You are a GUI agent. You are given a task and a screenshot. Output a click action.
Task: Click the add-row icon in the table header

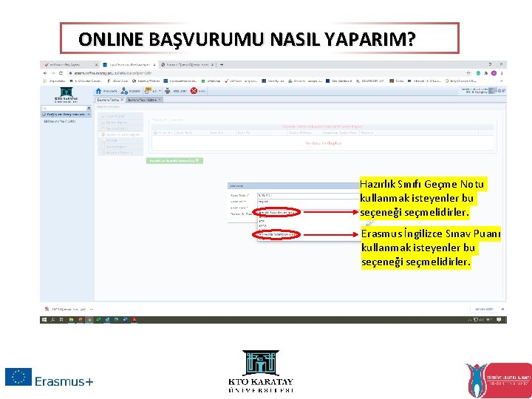pyautogui.click(x=156, y=133)
